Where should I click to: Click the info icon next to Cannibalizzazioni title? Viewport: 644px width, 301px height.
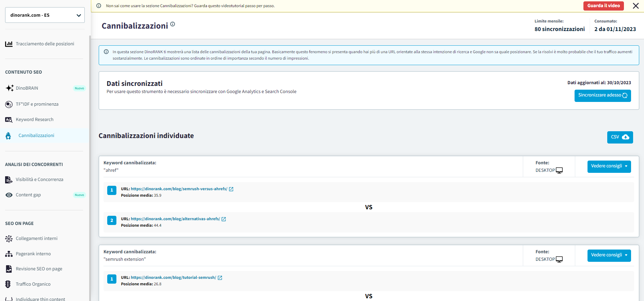click(x=173, y=24)
